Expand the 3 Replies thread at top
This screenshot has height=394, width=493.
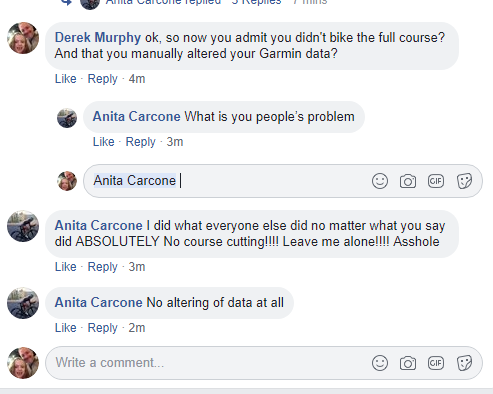click(x=256, y=2)
